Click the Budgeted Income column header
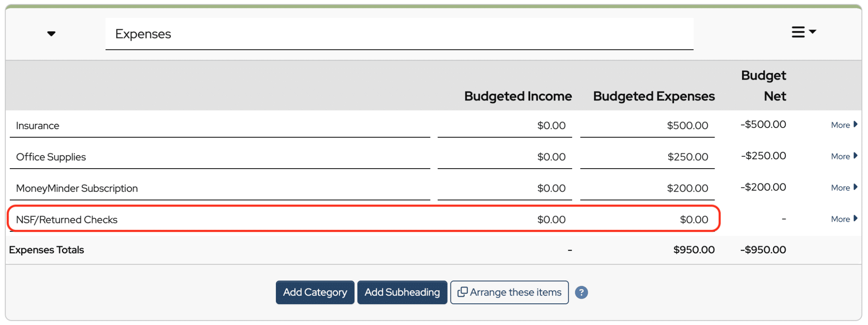The width and height of the screenshot is (868, 325). [x=518, y=96]
